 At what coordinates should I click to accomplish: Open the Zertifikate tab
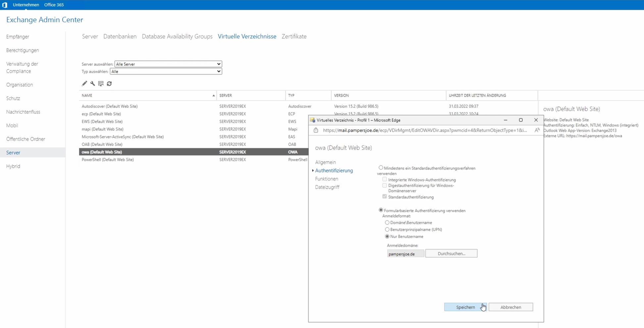pos(294,36)
